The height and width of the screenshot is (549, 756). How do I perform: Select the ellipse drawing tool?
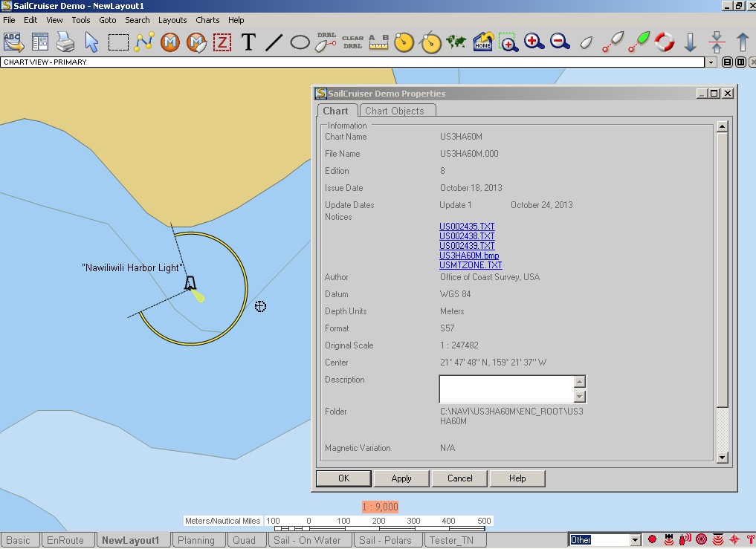coord(300,42)
